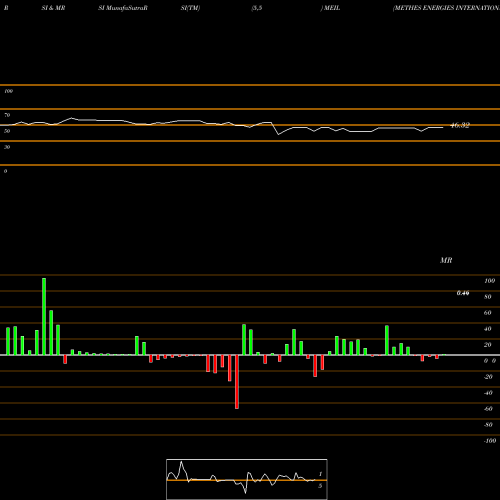This screenshot has height=500, width=500.
Task: Select the 'METHES ENERGIES INTERNATION' company title
Action: (447, 8)
